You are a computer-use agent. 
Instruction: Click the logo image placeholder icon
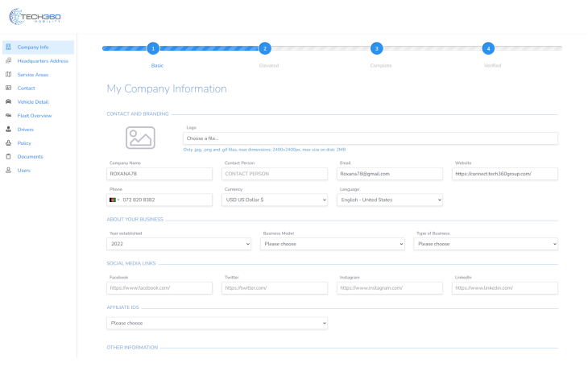[x=140, y=138]
